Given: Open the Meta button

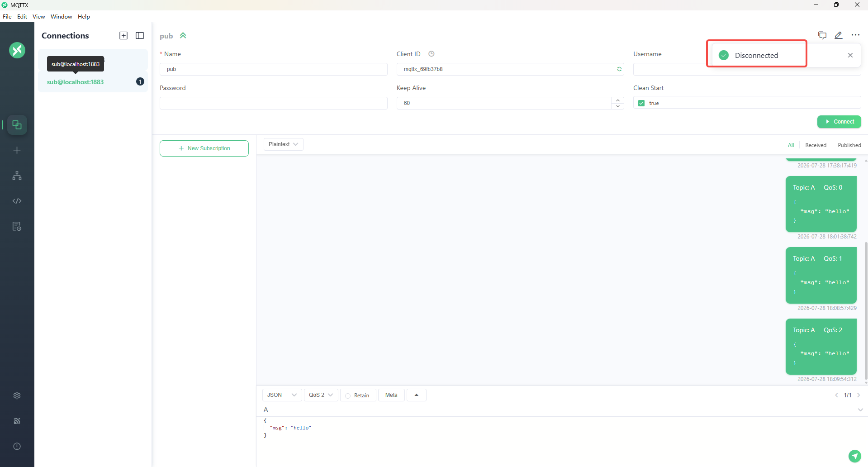Looking at the screenshot, I should [x=391, y=395].
